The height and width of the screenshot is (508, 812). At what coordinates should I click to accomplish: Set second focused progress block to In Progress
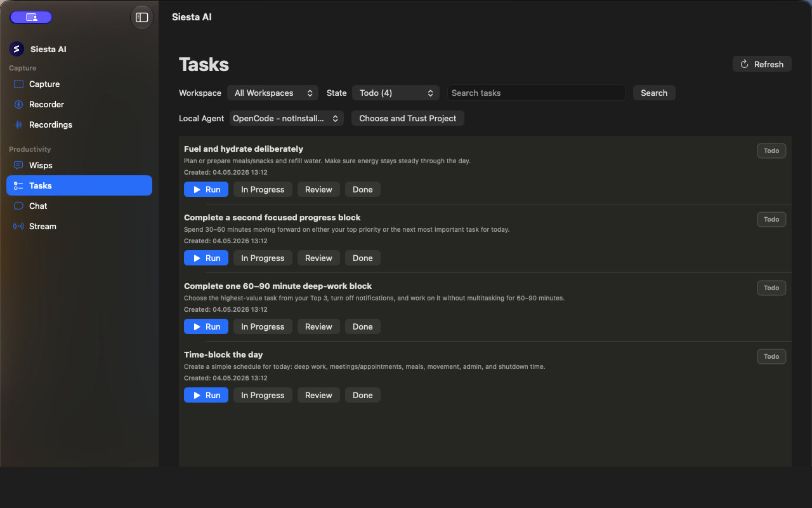point(263,258)
